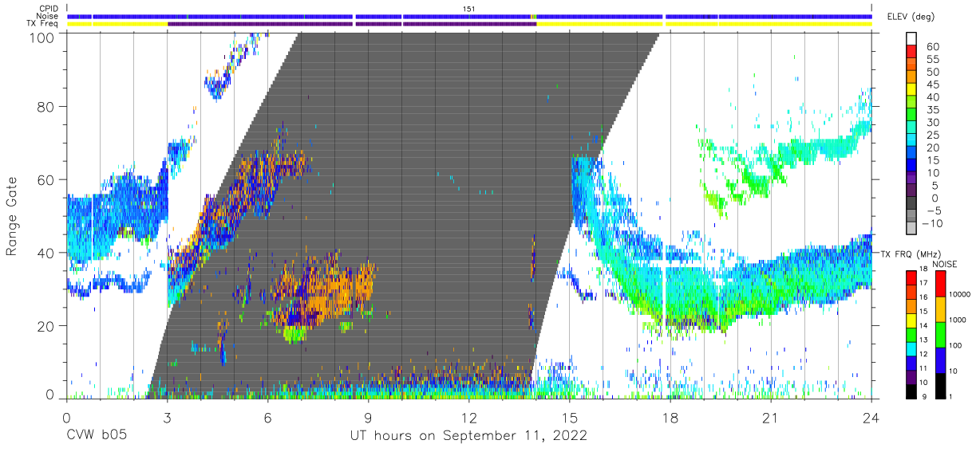Image resolution: width=980 pixels, height=452 pixels.
Task: Click 'UT hours on September 11, 2022' label
Action: (468, 436)
